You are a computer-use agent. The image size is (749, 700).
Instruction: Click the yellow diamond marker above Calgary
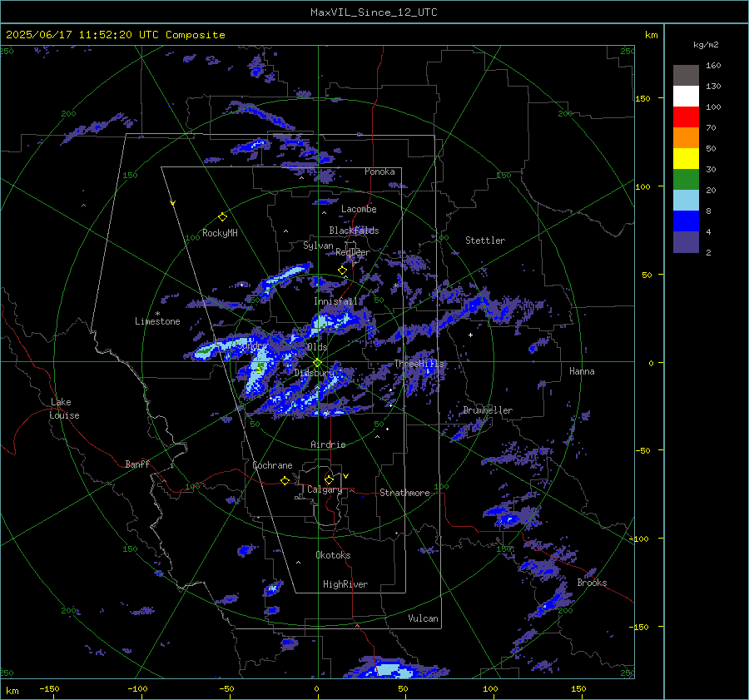[x=329, y=479]
